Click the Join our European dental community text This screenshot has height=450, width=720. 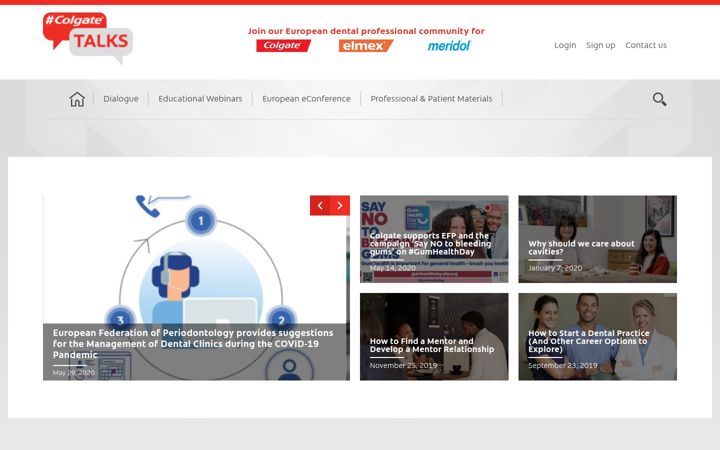(x=366, y=31)
